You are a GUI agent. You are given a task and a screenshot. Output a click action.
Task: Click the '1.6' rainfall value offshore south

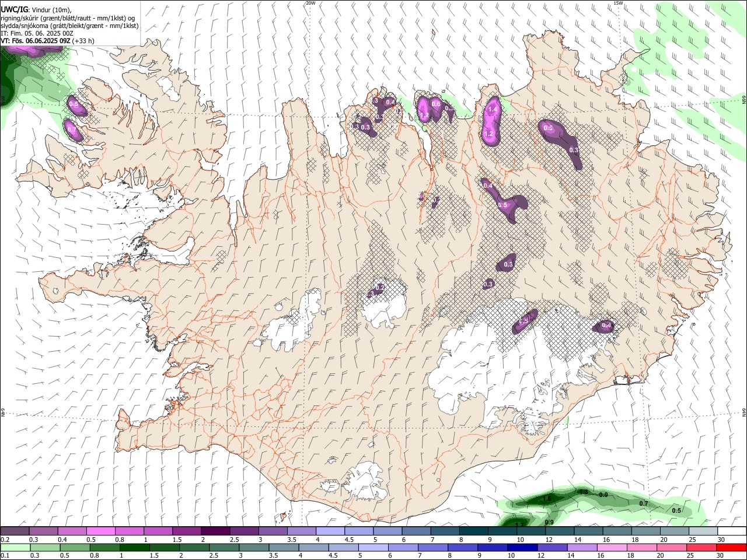pos(547,498)
